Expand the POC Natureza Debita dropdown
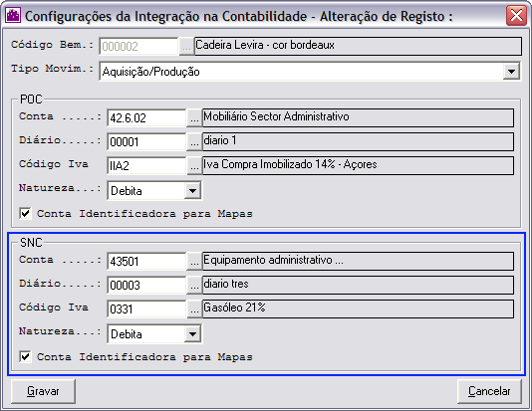The width and height of the screenshot is (532, 411). (192, 191)
